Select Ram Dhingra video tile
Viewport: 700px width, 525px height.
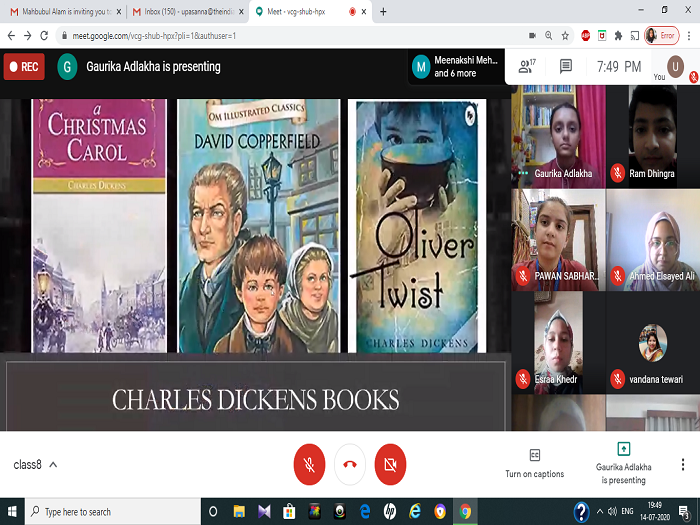[x=653, y=136]
